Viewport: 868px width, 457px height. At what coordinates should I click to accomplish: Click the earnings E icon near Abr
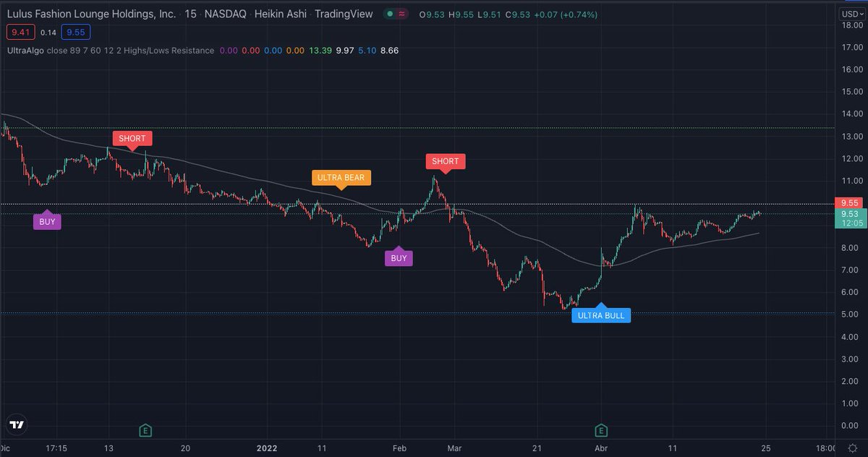(601, 430)
